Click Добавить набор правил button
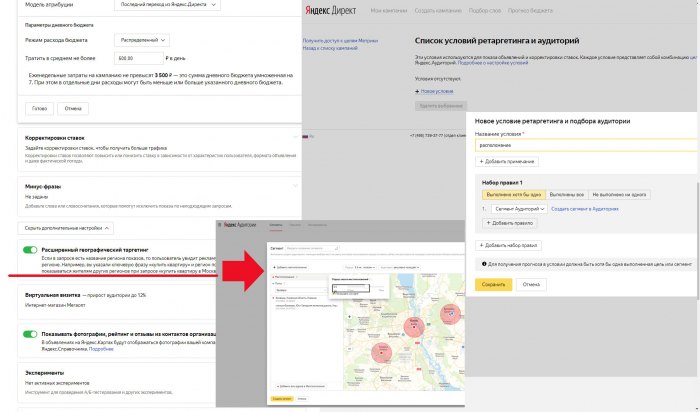This screenshot has height=412, width=700. pos(508,246)
